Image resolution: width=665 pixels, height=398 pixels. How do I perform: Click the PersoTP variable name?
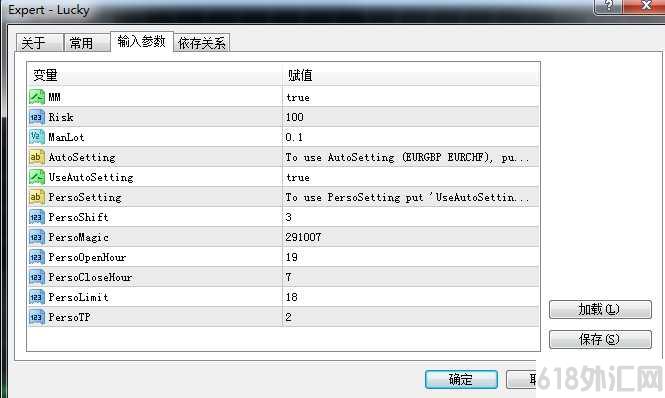[x=69, y=317]
